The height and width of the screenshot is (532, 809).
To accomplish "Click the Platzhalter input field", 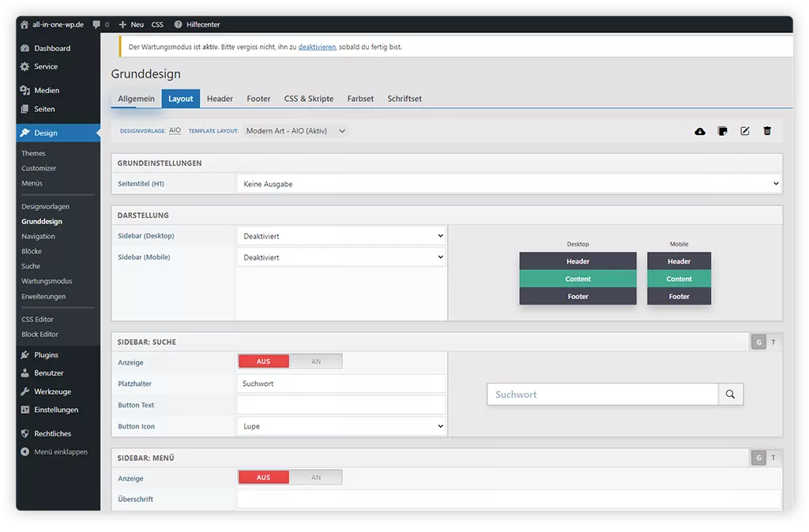I will (x=341, y=384).
